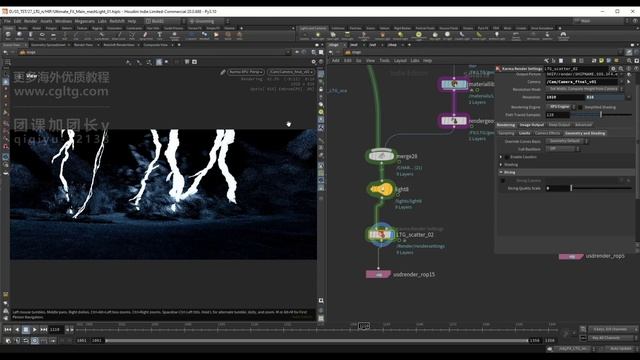Viewport: 640px width, 360px height.
Task: Open the File menu
Action: [7, 21]
